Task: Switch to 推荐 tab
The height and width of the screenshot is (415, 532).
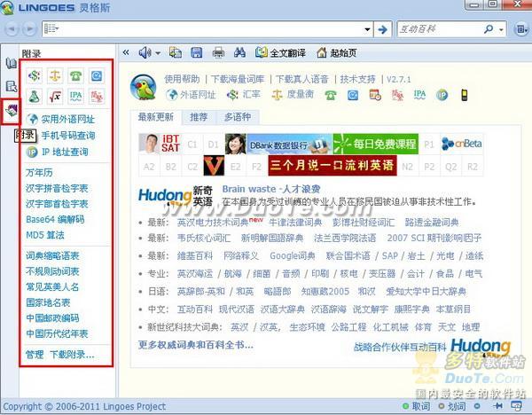Action: pyautogui.click(x=199, y=117)
